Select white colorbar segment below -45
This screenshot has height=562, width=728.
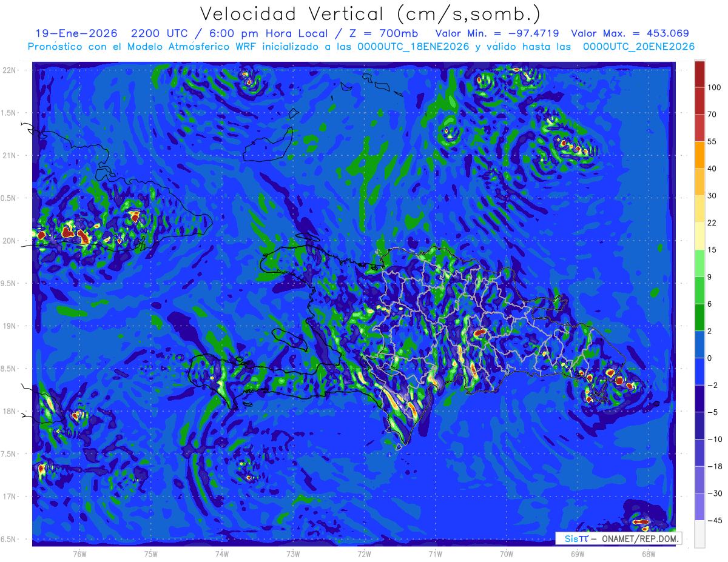click(x=700, y=534)
